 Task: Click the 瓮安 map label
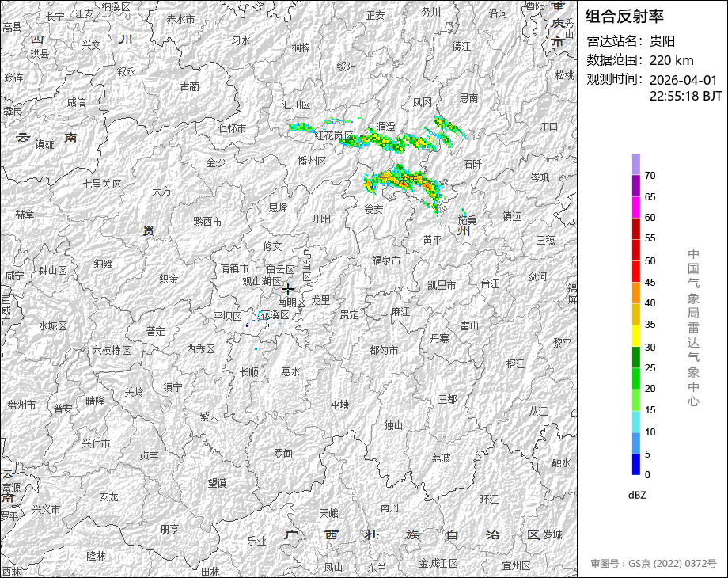373,210
